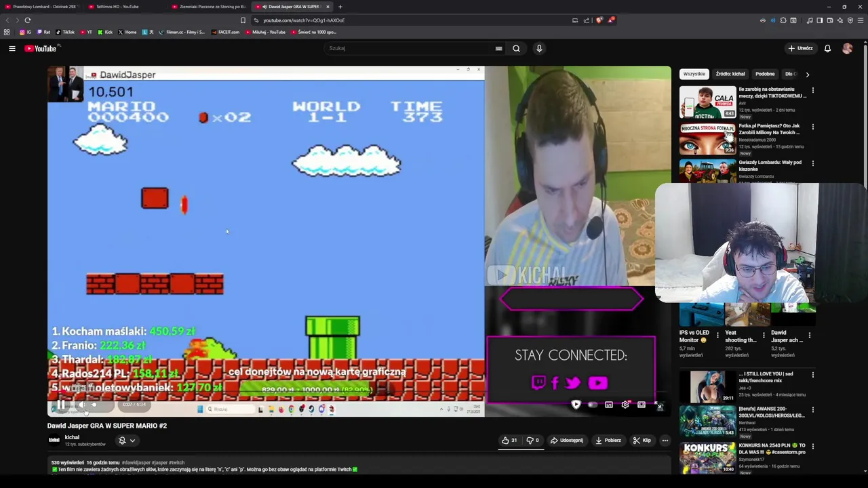Open the IG bookmark in bookmarks bar

(26, 32)
